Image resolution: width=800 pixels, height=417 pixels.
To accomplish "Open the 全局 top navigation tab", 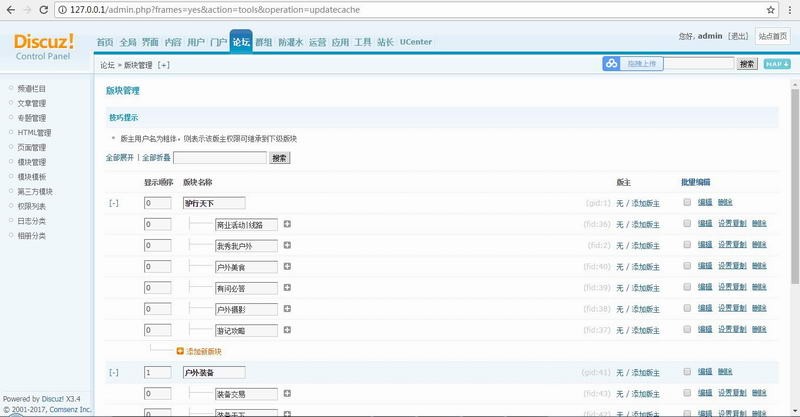I will click(128, 42).
